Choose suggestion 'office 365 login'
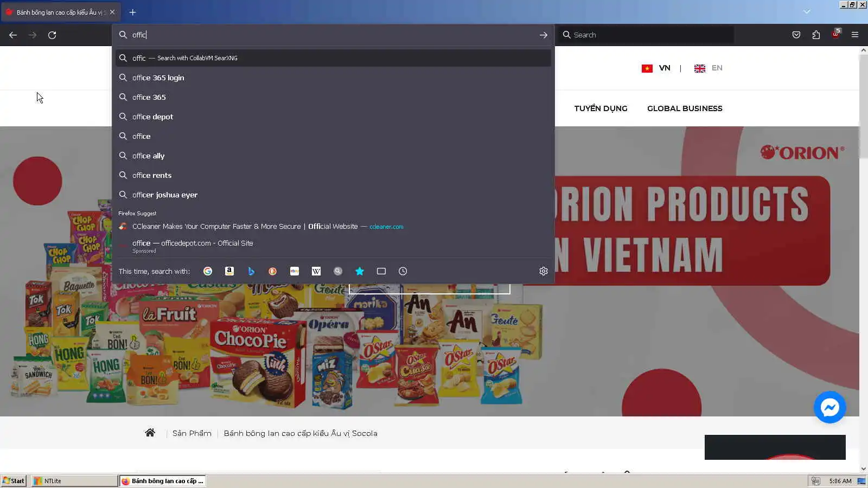868x488 pixels. coord(333,78)
